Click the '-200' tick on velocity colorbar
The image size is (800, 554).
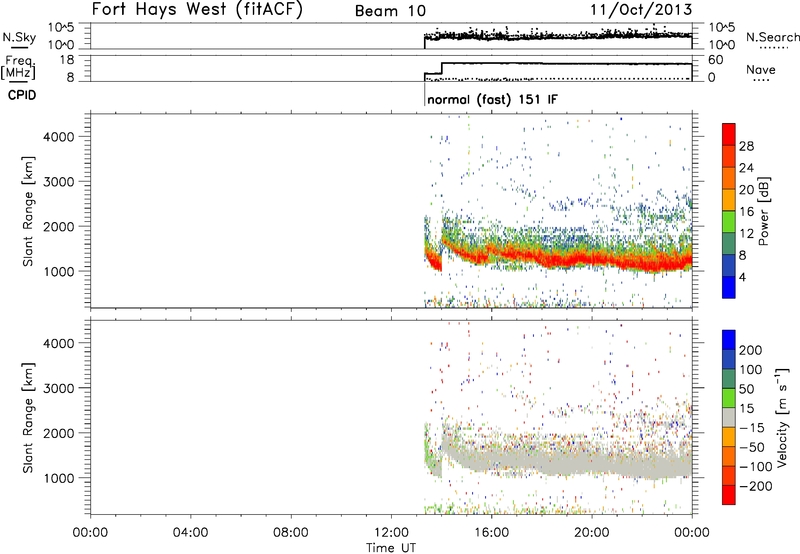(x=756, y=486)
